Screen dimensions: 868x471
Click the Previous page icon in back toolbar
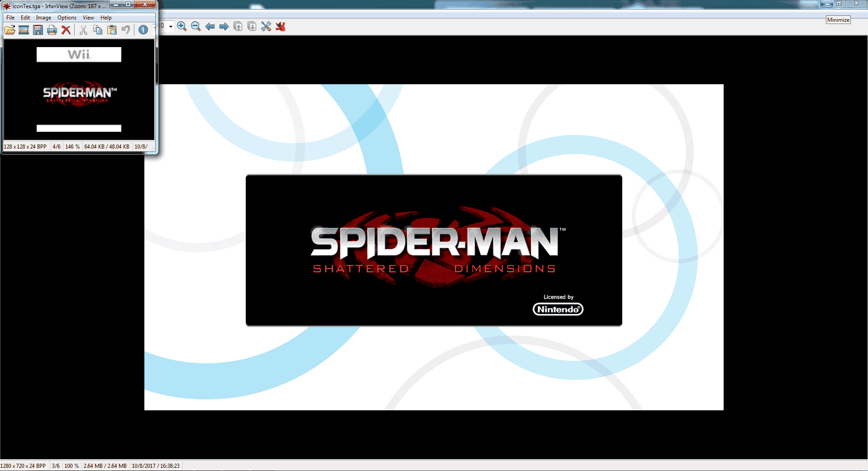point(238,26)
